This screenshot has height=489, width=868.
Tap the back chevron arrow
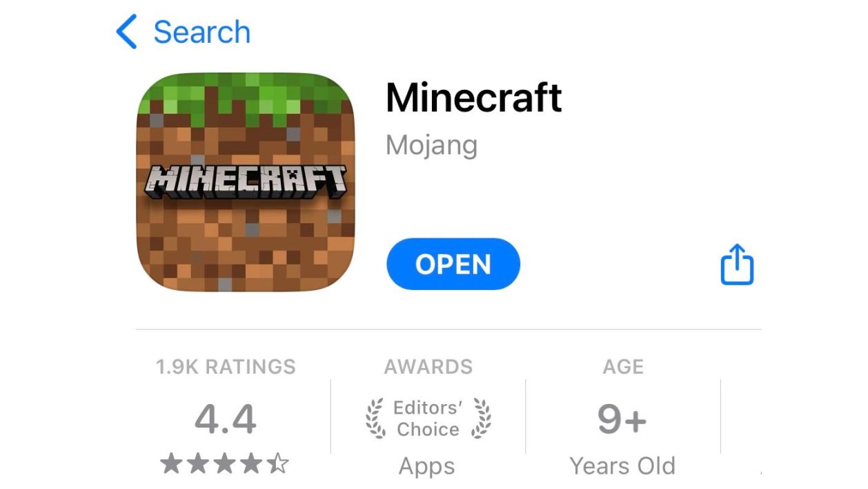tap(126, 32)
